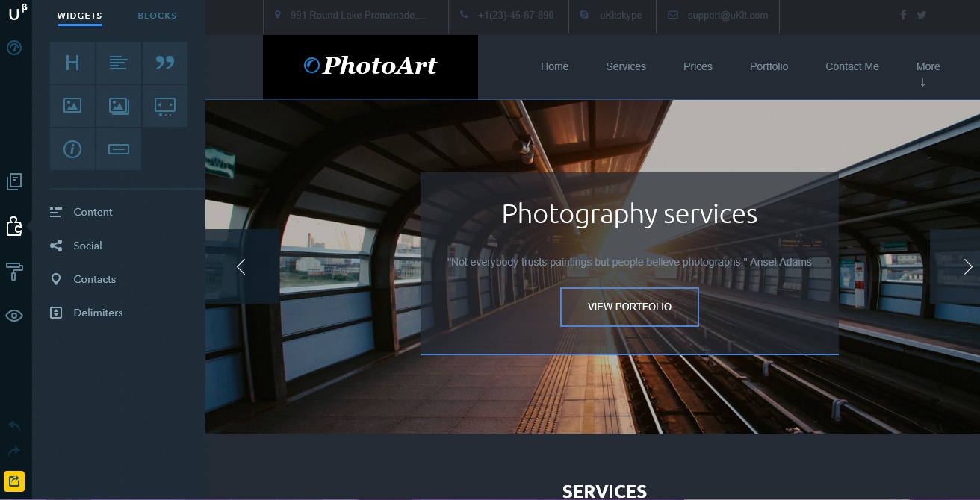Select the Button widget icon

click(118, 149)
